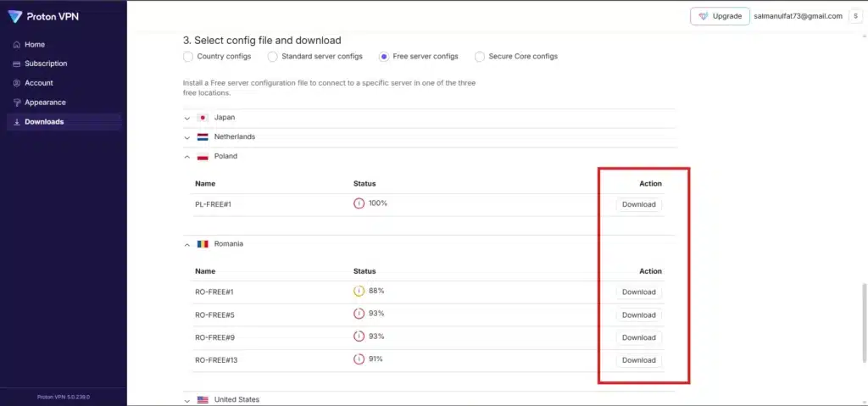Viewport: 868px width, 406px height.
Task: Click the 88% load value
Action: (376, 291)
